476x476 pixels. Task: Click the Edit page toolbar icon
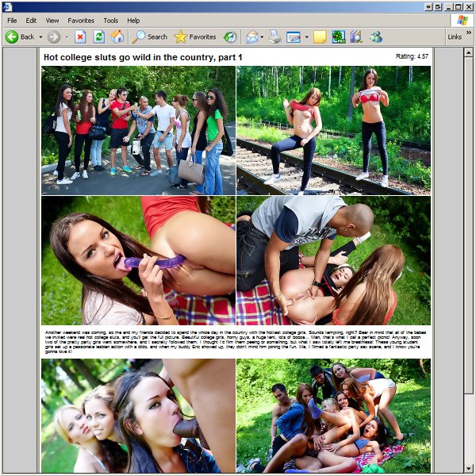click(x=294, y=37)
